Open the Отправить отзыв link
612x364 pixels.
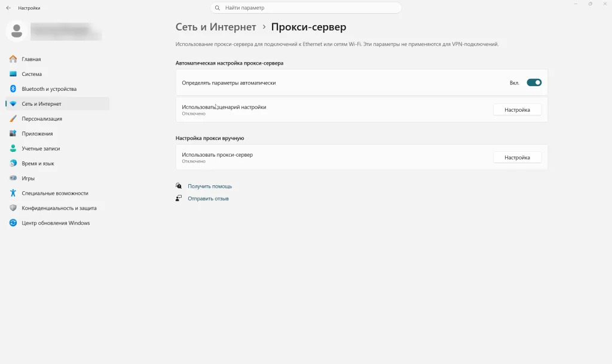(x=208, y=198)
